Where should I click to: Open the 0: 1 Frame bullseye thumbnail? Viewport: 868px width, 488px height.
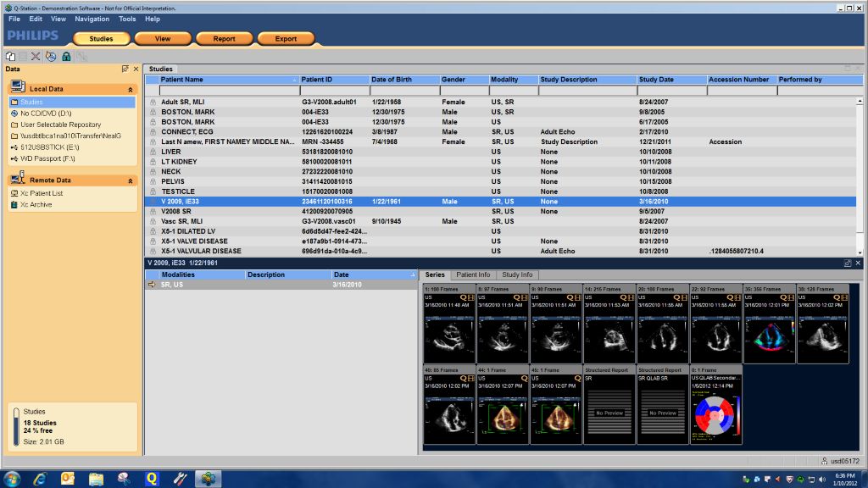pyautogui.click(x=715, y=405)
